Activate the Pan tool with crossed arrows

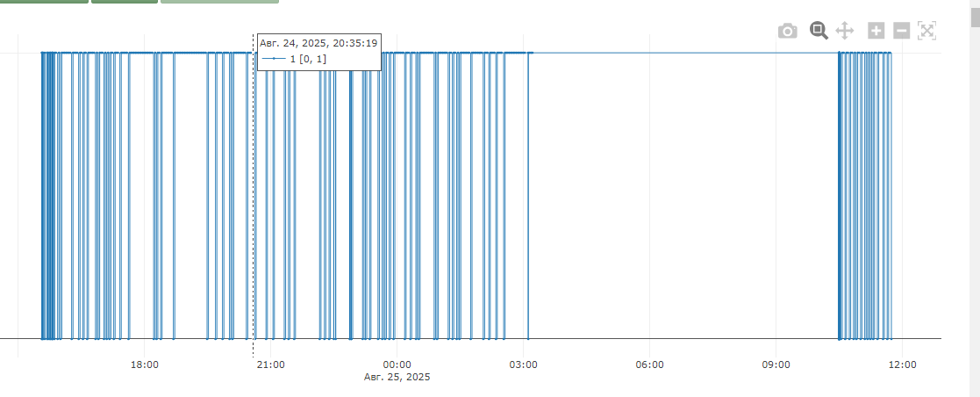845,32
